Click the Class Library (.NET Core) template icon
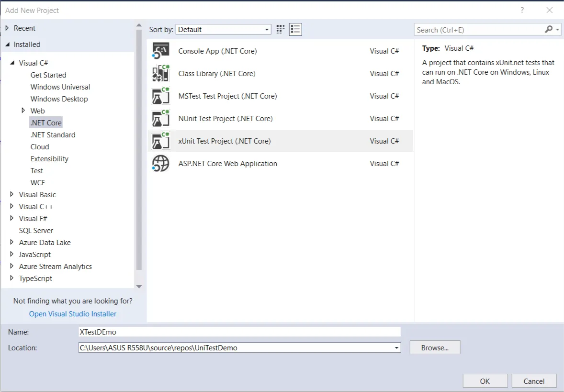Screen dimensions: 564x392 (x=160, y=73)
